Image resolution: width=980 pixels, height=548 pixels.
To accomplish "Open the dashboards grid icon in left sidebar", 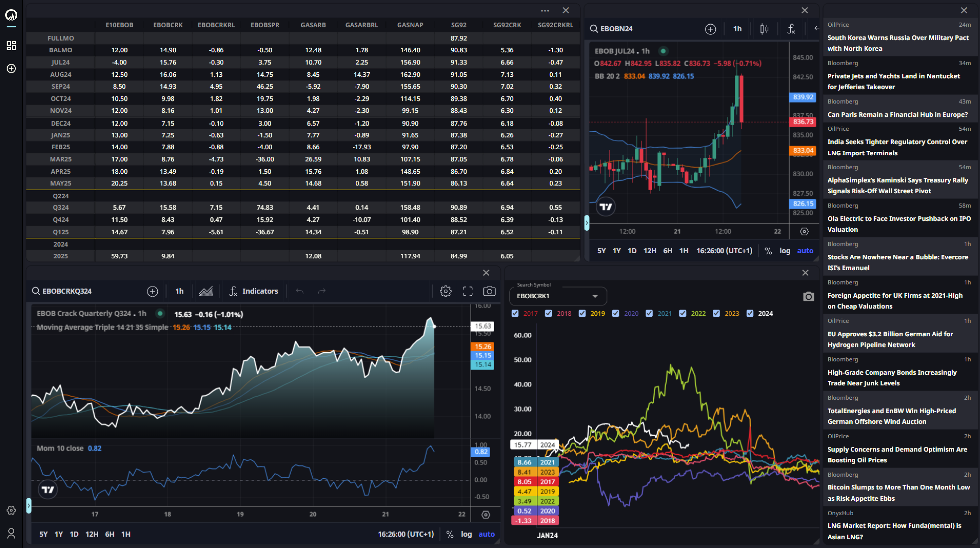I will (11, 46).
